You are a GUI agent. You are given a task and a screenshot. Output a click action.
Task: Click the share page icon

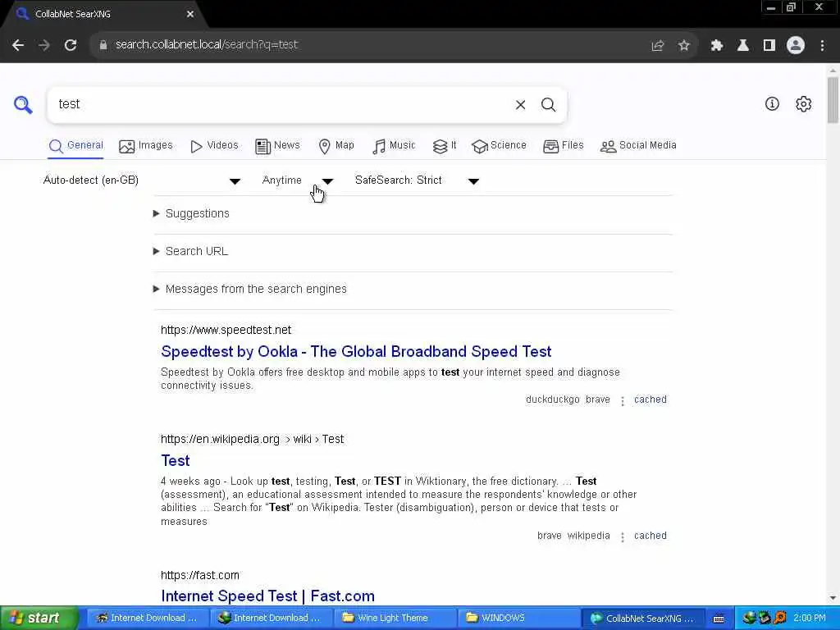658,46
